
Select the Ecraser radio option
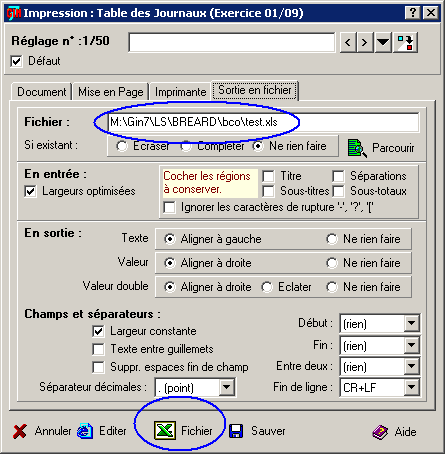pyautogui.click(x=122, y=146)
